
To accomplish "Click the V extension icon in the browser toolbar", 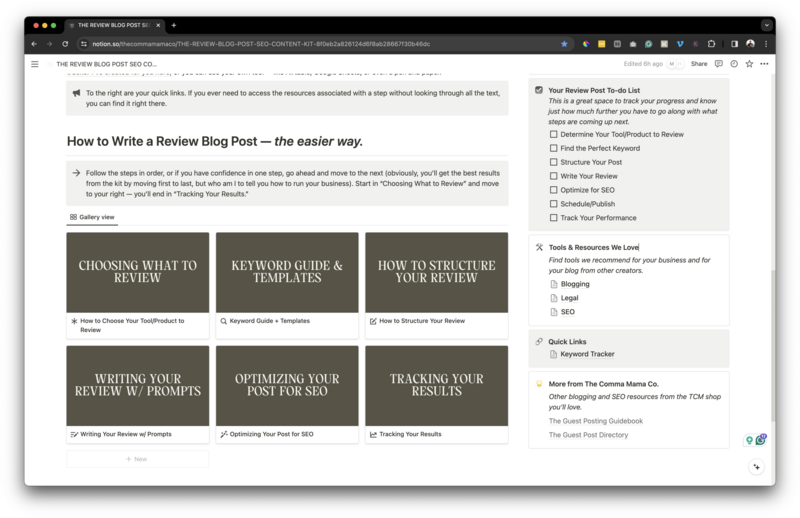I will 680,44.
